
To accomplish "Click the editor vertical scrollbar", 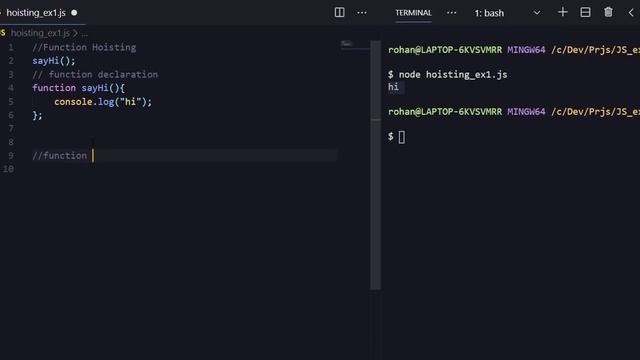I will pyautogui.click(x=376, y=165).
